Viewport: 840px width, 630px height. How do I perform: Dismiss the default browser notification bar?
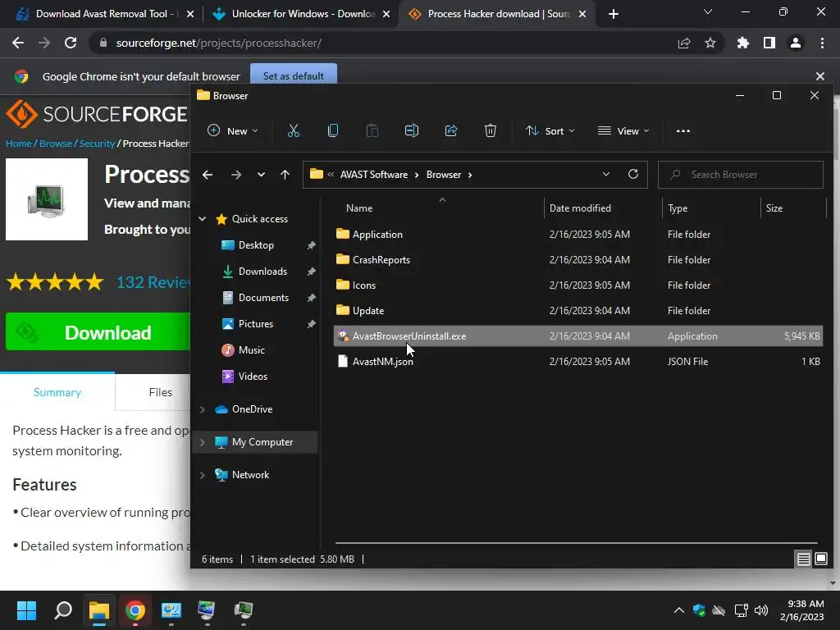[x=819, y=76]
